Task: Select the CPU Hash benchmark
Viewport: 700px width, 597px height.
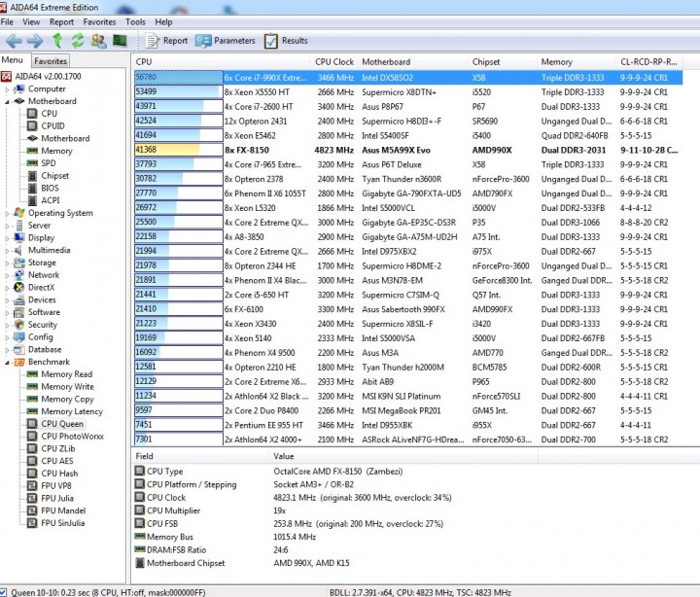Action: coord(59,474)
